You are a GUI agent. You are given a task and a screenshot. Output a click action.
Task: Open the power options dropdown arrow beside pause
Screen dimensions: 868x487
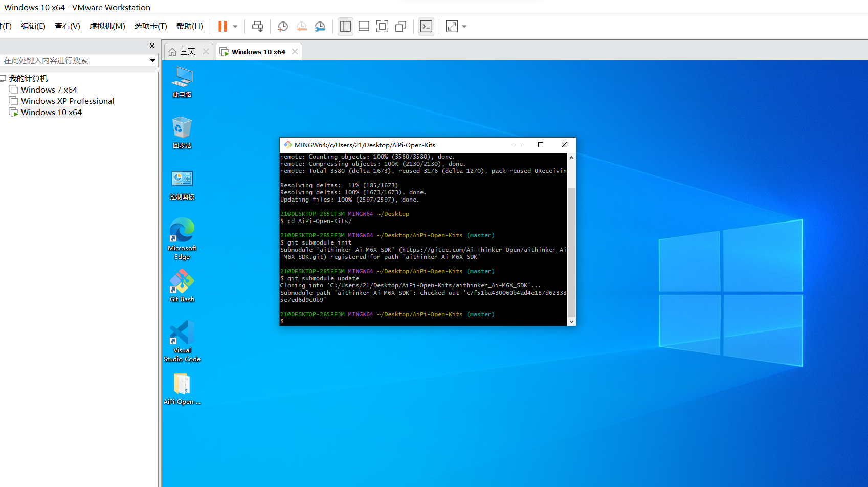pyautogui.click(x=235, y=26)
